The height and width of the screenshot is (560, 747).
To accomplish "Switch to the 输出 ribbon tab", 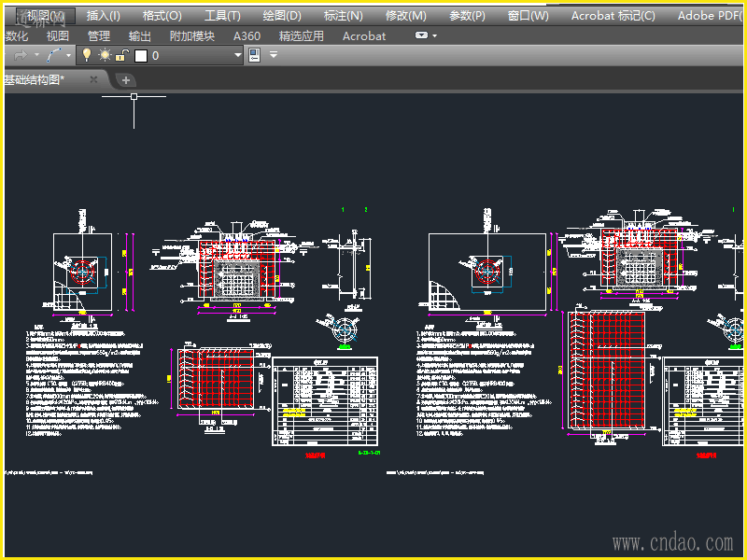I will [140, 35].
